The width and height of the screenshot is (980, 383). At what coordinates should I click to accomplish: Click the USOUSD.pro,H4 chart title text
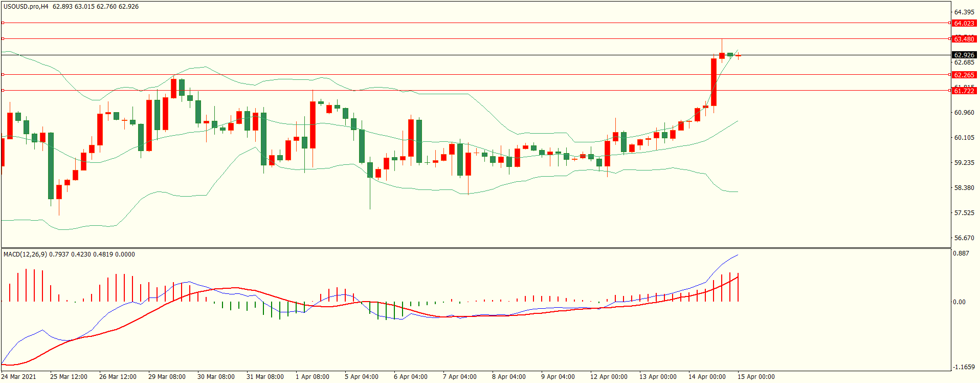(26, 7)
